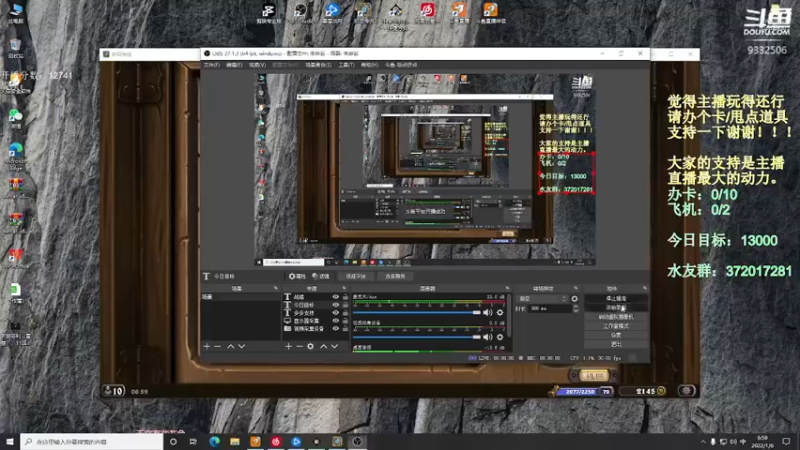Open the Scene Collection (场景集合) menu
This screenshot has height=450, width=800.
point(318,65)
